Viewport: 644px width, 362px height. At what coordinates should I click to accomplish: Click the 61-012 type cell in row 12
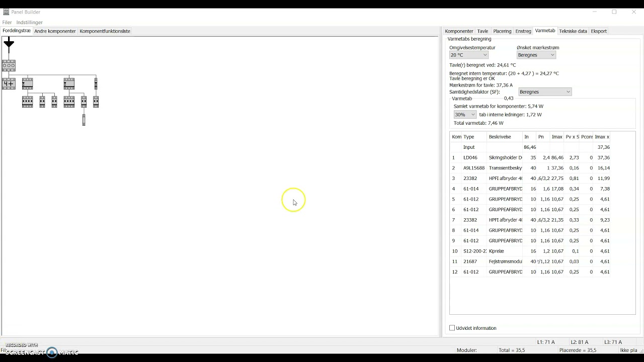(474, 272)
